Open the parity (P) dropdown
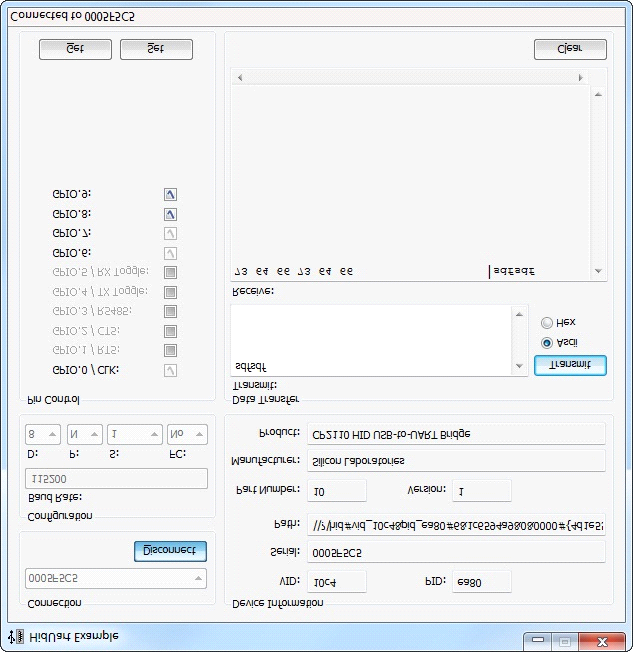Screen dimensions: 633x652 pos(85,435)
